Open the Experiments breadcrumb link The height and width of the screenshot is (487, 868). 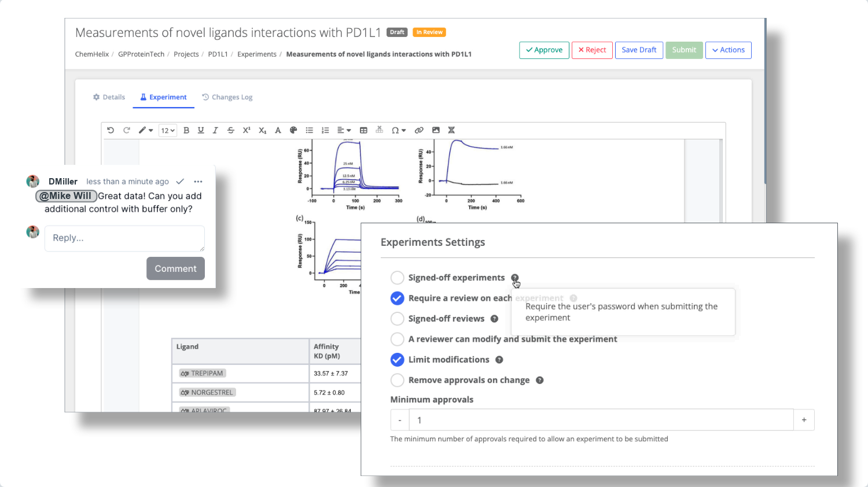coord(257,54)
